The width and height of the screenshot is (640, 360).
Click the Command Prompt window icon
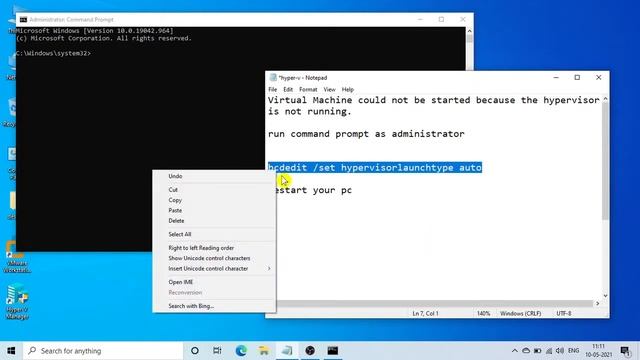click(x=23, y=20)
